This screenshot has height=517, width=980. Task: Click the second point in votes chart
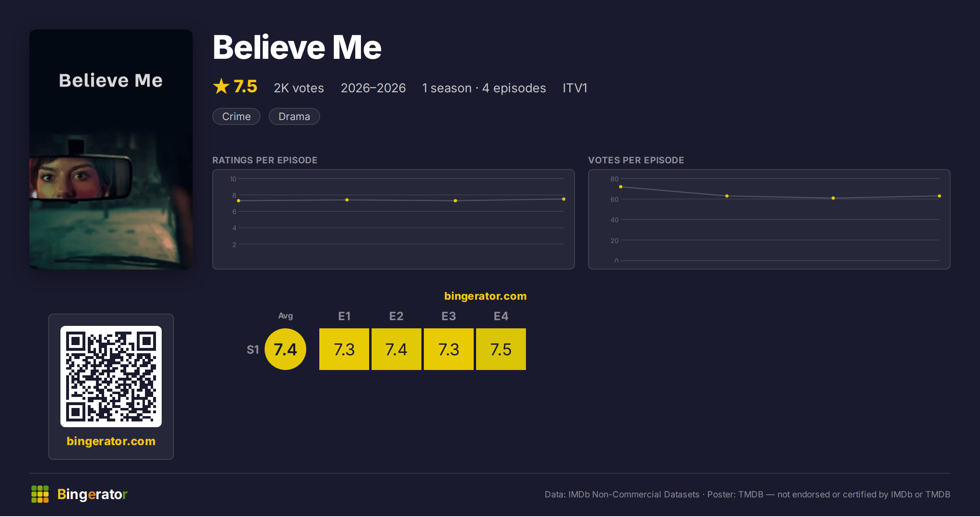click(727, 196)
